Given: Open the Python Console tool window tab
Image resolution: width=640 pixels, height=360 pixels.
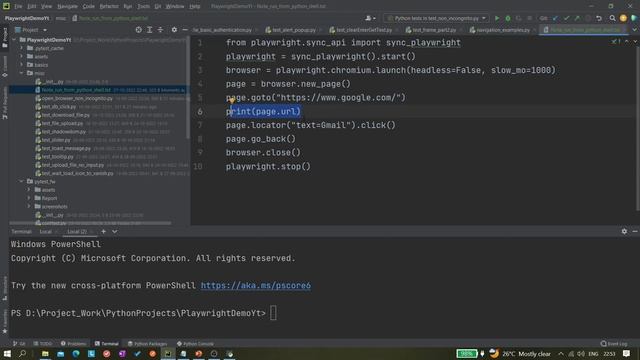Looking at the screenshot, I should 196,344.
